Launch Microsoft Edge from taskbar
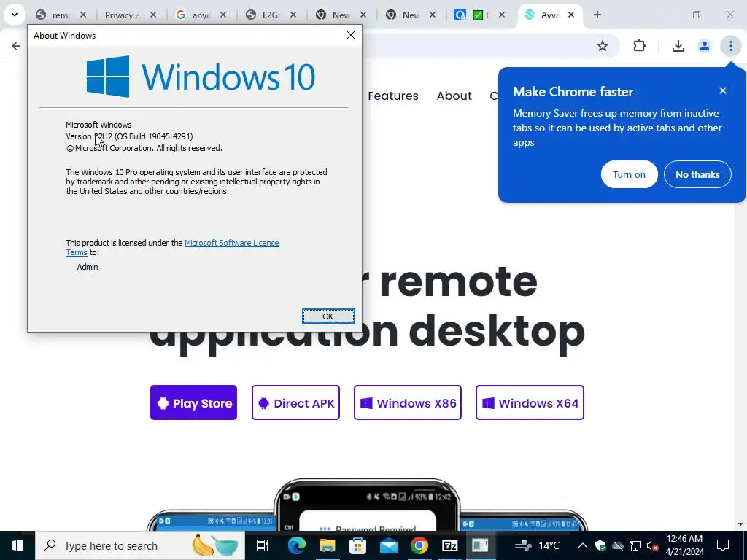The width and height of the screenshot is (747, 560). [296, 545]
